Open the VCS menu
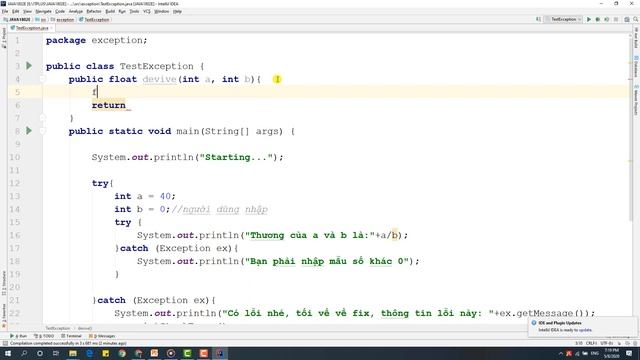640x360 pixels. pos(147,11)
